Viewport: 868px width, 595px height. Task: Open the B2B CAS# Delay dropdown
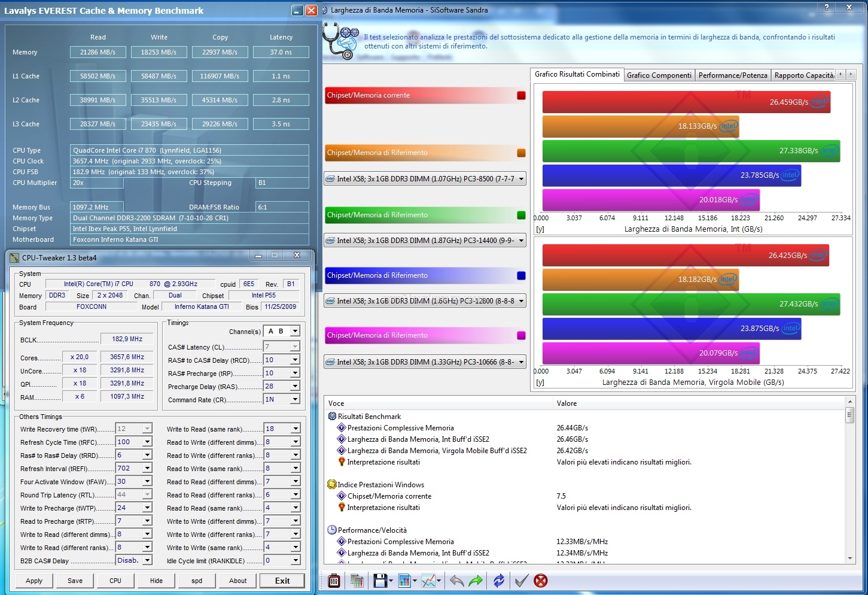147,560
